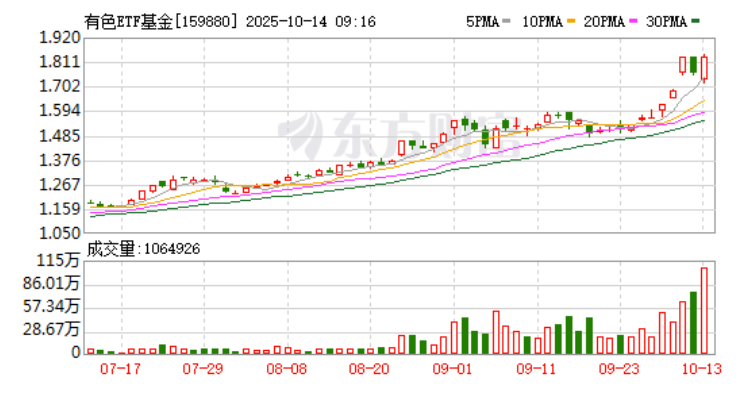This screenshot has width=753, height=405.
Task: Click the 1.920 price axis label
Action: [60, 37]
